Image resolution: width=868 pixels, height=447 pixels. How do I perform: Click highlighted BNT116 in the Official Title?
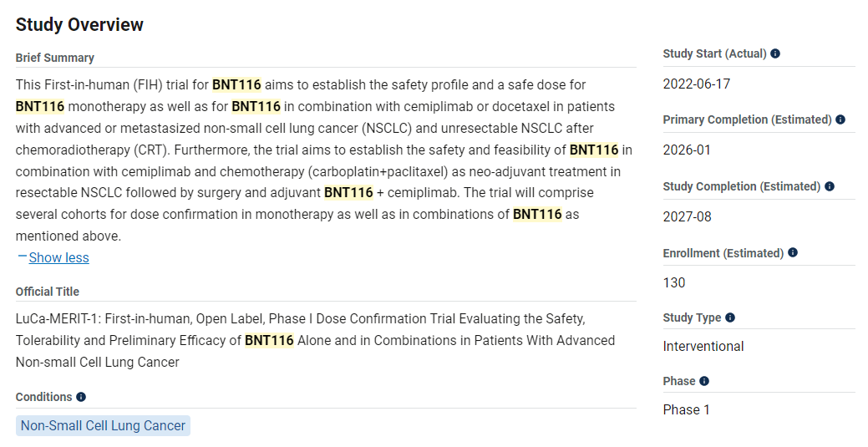[269, 340]
